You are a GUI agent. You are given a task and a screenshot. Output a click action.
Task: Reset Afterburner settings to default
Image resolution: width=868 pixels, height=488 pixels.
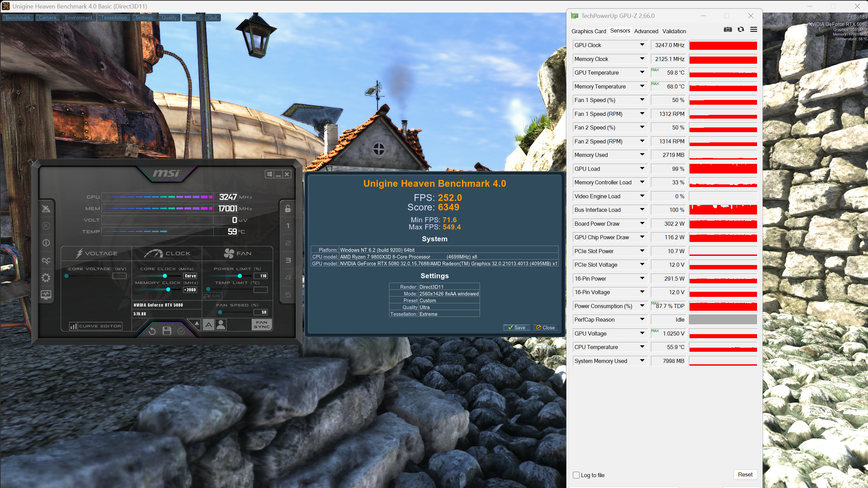click(152, 331)
